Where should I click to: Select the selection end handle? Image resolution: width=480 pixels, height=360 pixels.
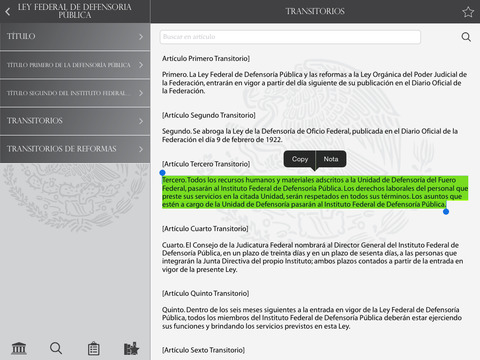[x=446, y=212]
